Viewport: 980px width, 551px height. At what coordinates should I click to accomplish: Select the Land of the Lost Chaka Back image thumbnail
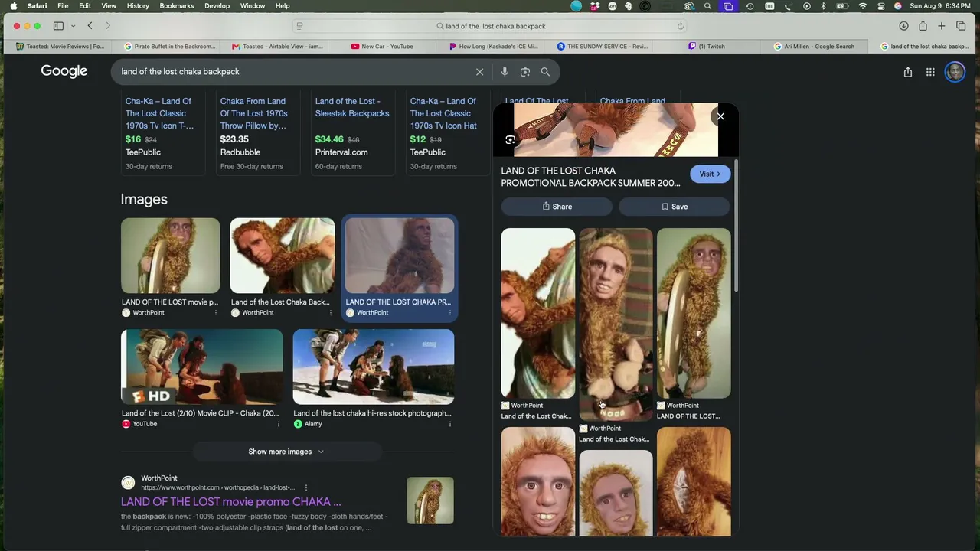283,256
